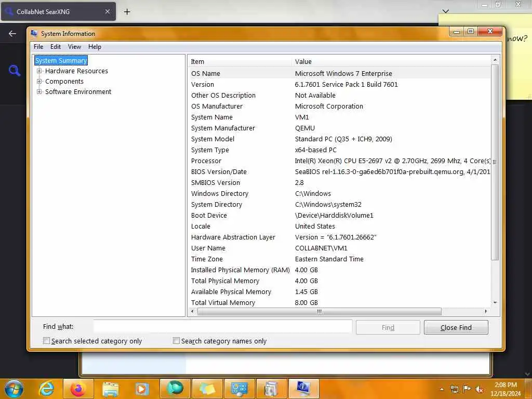Click the Find button
This screenshot has width=532, height=399.
[388, 327]
